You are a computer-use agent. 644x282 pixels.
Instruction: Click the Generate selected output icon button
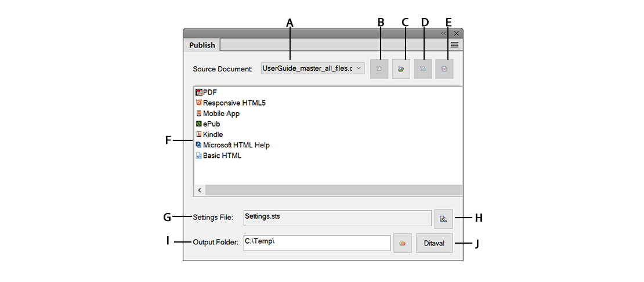click(x=378, y=68)
